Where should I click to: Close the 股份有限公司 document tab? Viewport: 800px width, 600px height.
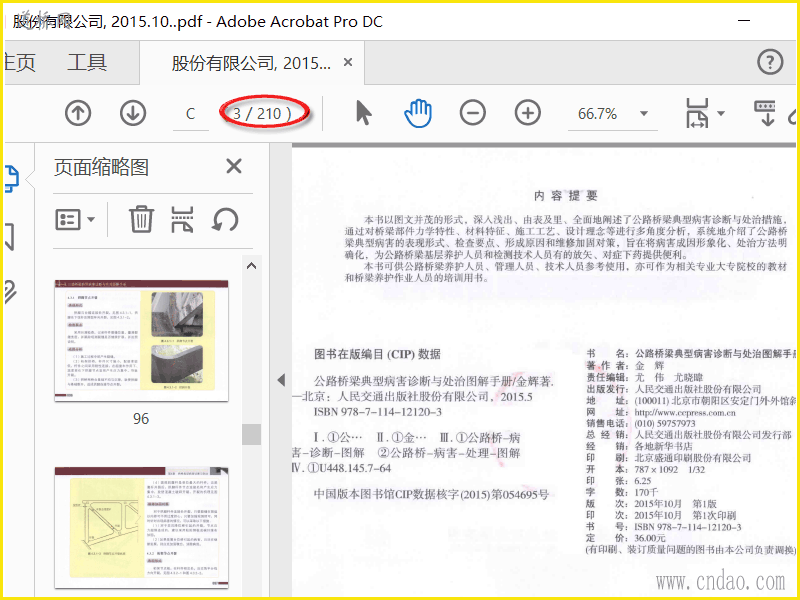(348, 62)
